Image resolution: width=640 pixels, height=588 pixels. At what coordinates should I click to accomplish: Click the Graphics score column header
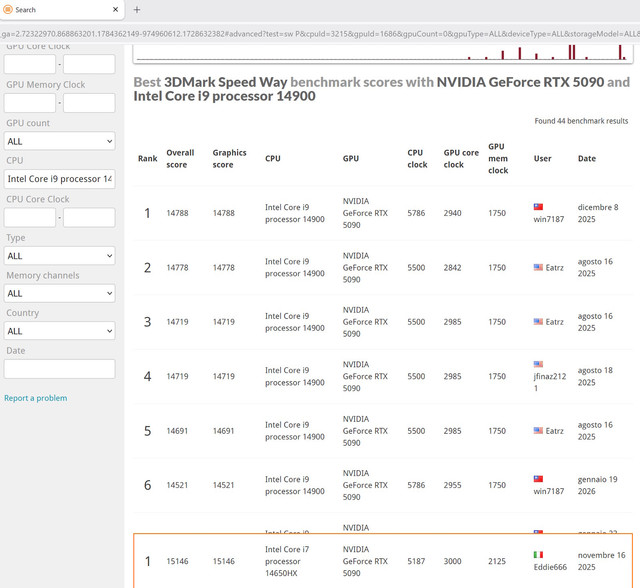coord(229,158)
